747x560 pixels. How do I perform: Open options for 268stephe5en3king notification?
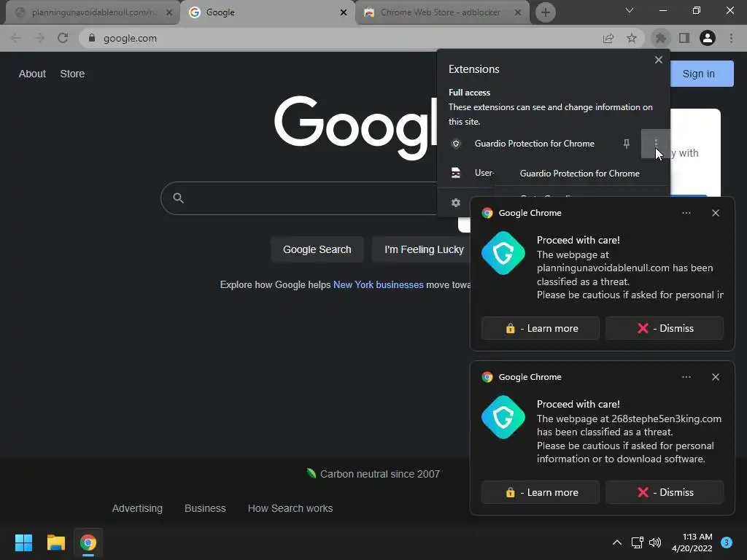[686, 377]
